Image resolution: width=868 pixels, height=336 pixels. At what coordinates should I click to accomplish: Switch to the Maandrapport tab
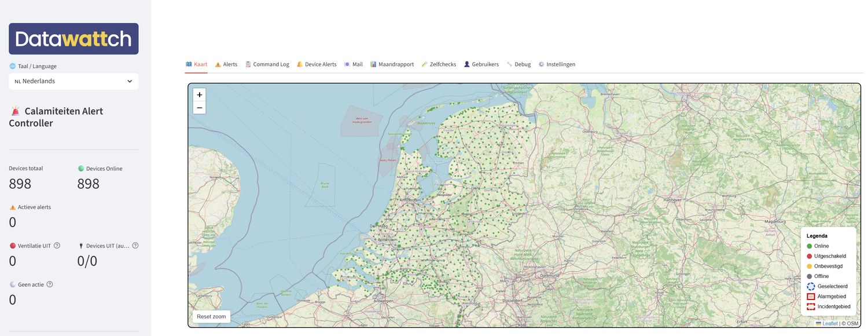click(x=392, y=64)
